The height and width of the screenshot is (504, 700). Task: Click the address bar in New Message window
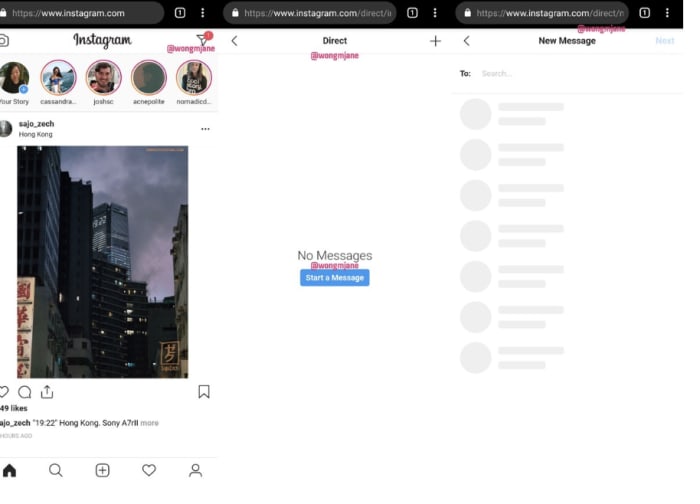tap(542, 13)
